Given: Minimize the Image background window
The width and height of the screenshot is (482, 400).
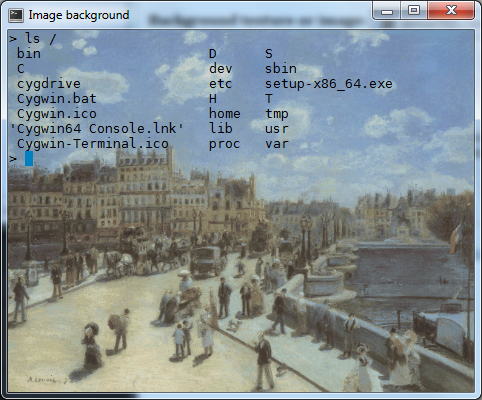Looking at the screenshot, I should (387, 11).
